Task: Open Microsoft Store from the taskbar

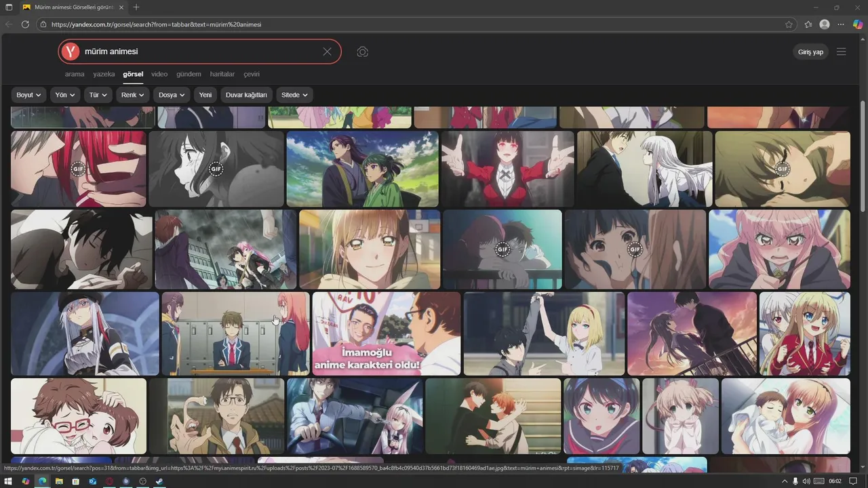Action: pos(75,481)
